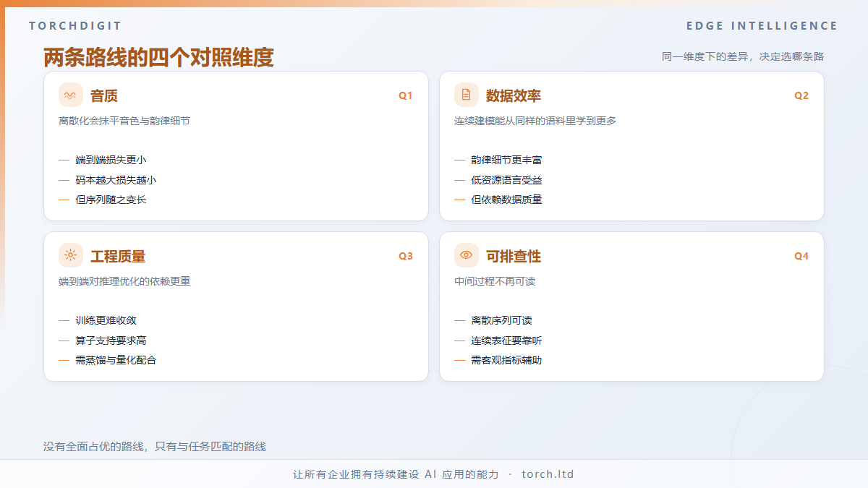Click bullet 离散序列可读
The width and height of the screenshot is (868, 488).
click(501, 320)
